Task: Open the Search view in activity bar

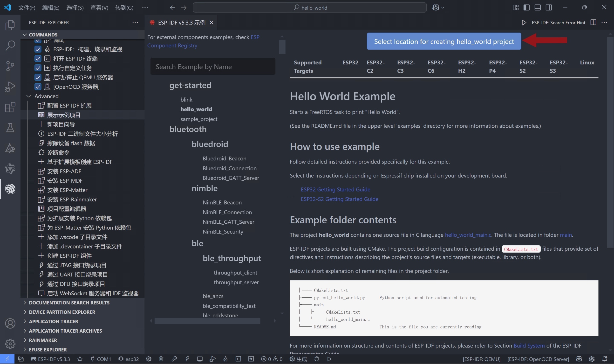Action: point(10,46)
